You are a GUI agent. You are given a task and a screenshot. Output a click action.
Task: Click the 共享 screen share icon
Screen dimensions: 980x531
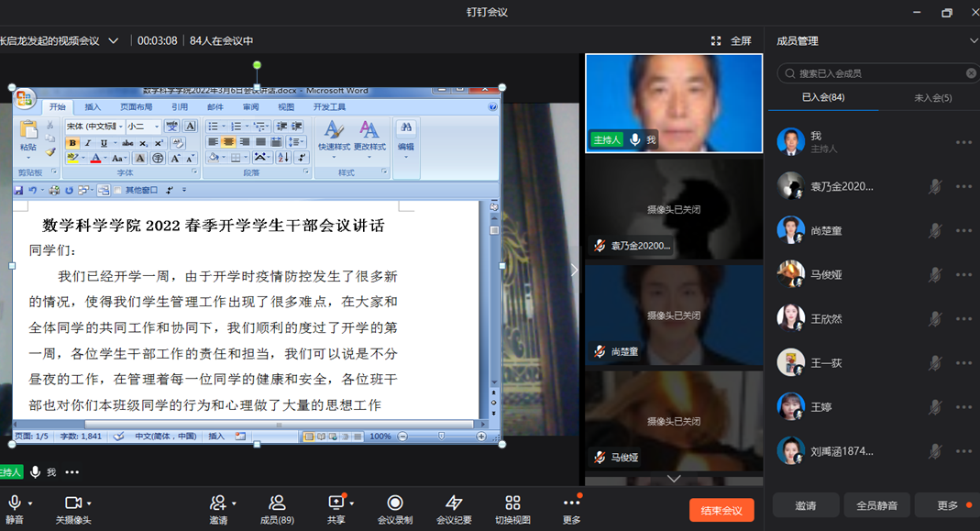336,503
